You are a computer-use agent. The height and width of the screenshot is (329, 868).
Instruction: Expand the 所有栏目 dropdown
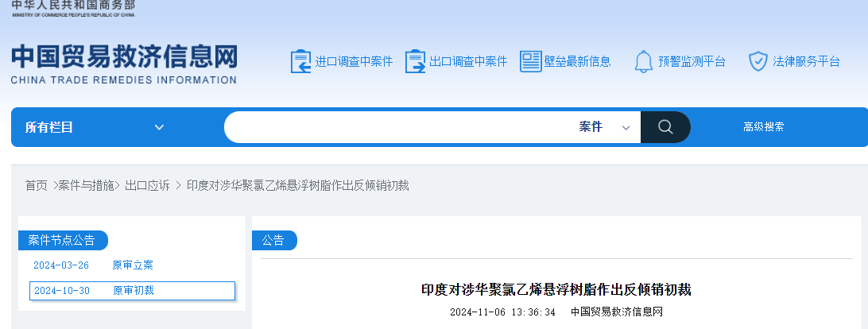[95, 127]
